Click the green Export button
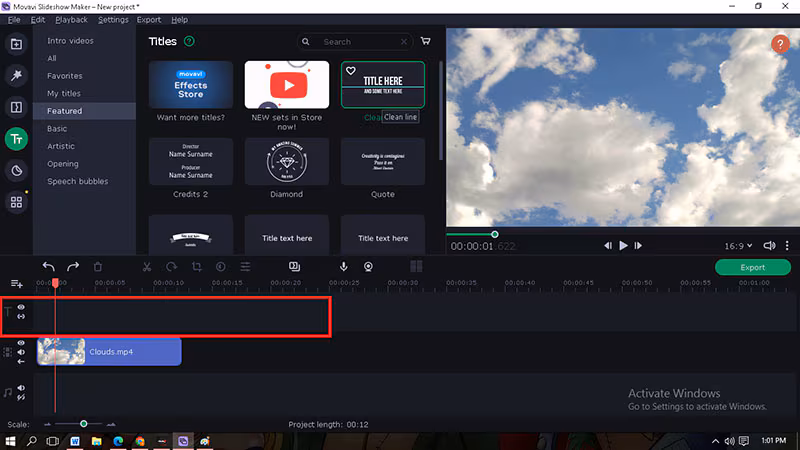Screen dimensions: 800x450 tap(753, 267)
